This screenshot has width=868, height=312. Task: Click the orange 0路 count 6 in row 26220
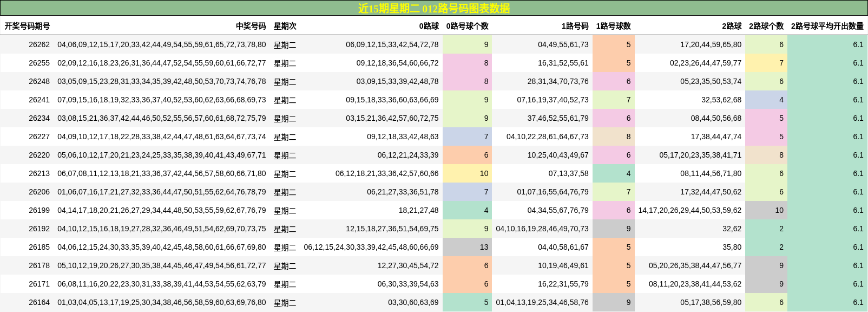click(467, 155)
